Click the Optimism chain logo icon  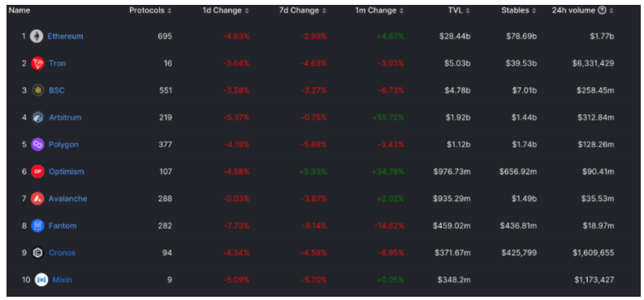(37, 172)
